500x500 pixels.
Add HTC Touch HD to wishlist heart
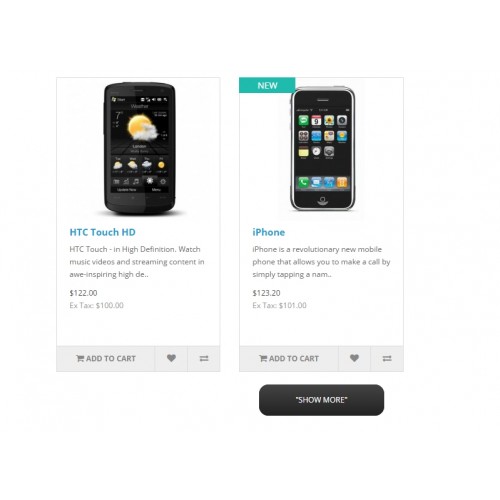171,358
